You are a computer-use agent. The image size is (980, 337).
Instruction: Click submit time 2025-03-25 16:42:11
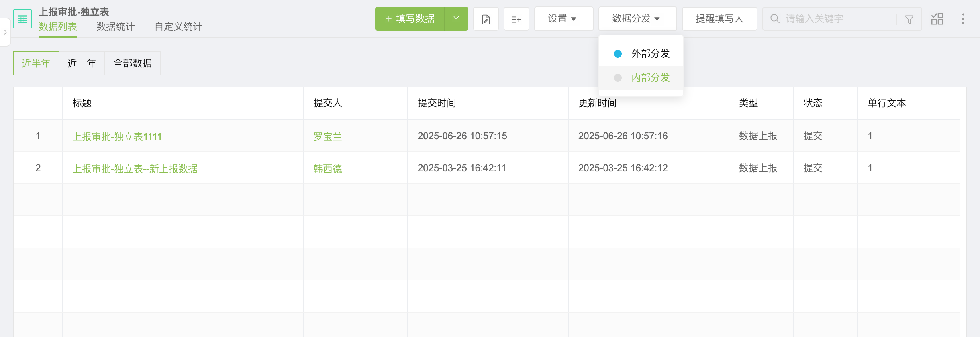click(x=462, y=168)
